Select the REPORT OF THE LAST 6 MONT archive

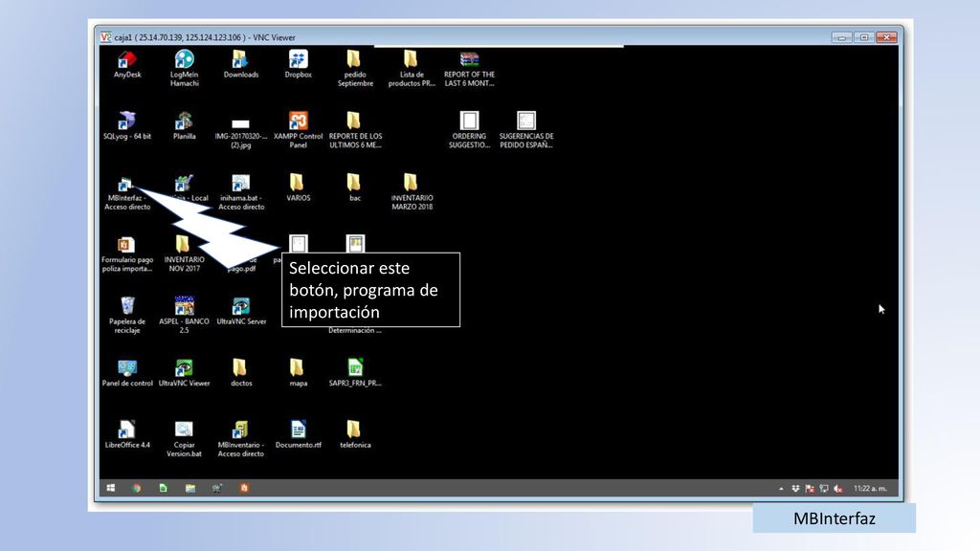point(469,69)
